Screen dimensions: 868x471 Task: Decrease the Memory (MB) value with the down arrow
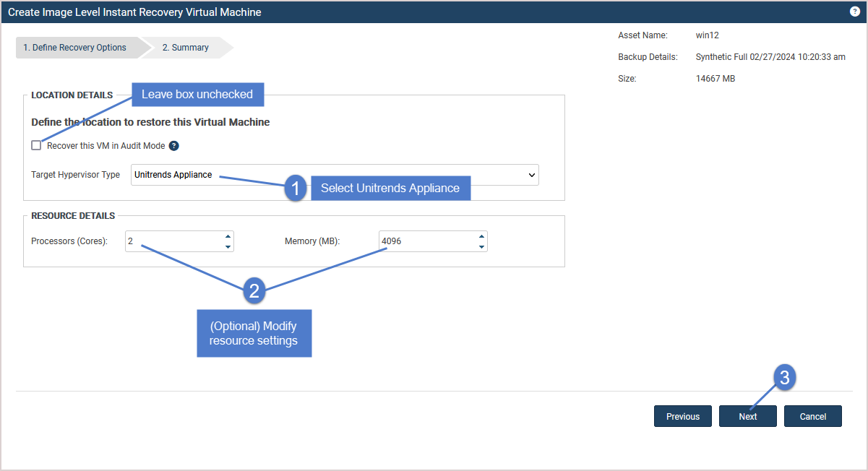[x=481, y=247]
